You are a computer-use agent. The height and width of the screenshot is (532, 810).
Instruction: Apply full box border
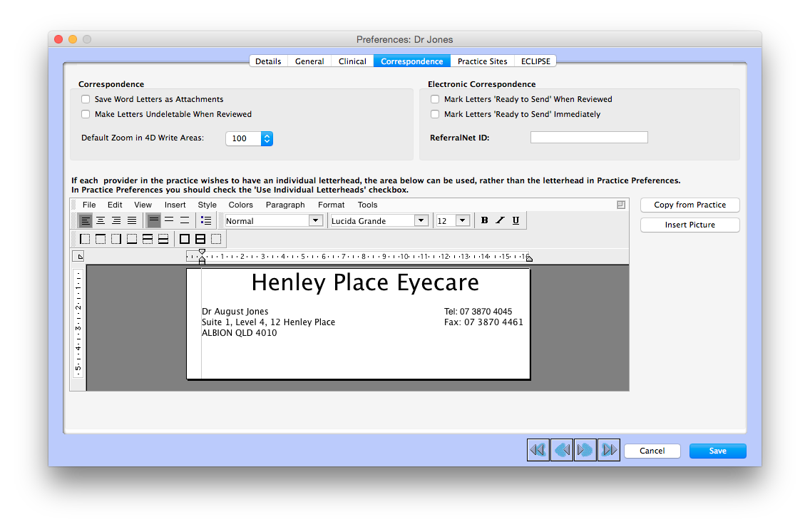coord(185,239)
